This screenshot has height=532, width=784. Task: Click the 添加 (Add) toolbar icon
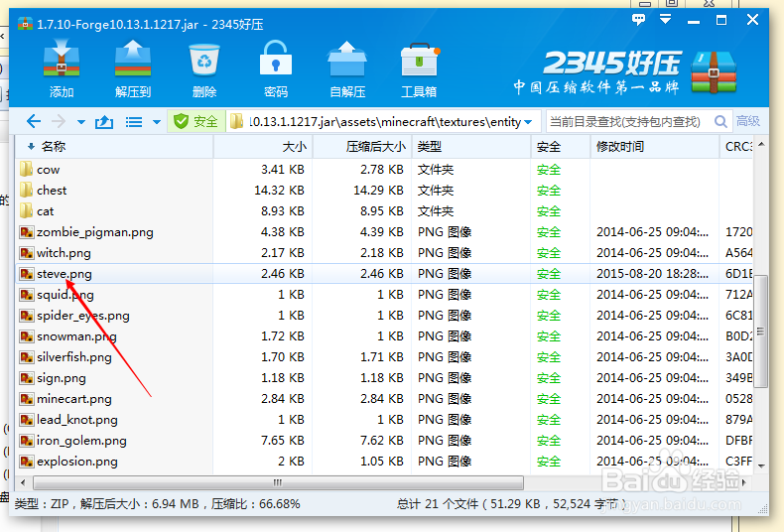[x=62, y=61]
